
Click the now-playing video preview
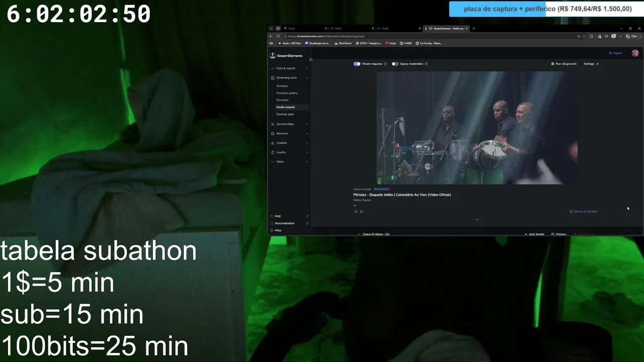click(477, 128)
